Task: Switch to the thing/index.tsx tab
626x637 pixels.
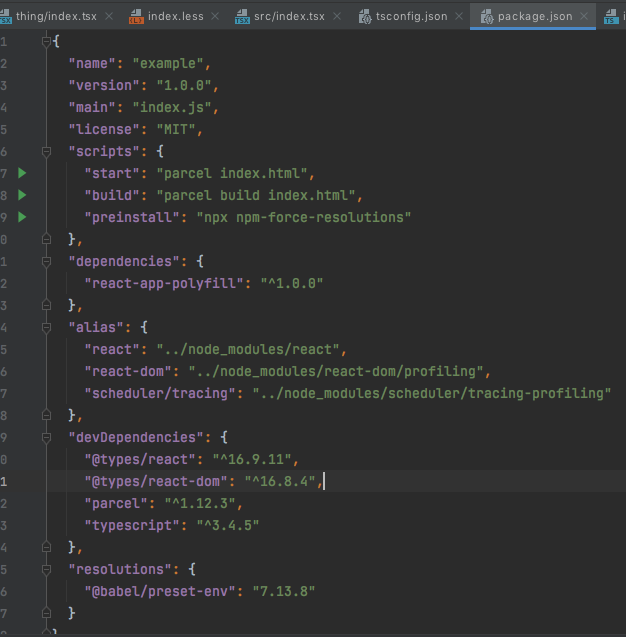Action: tap(56, 16)
